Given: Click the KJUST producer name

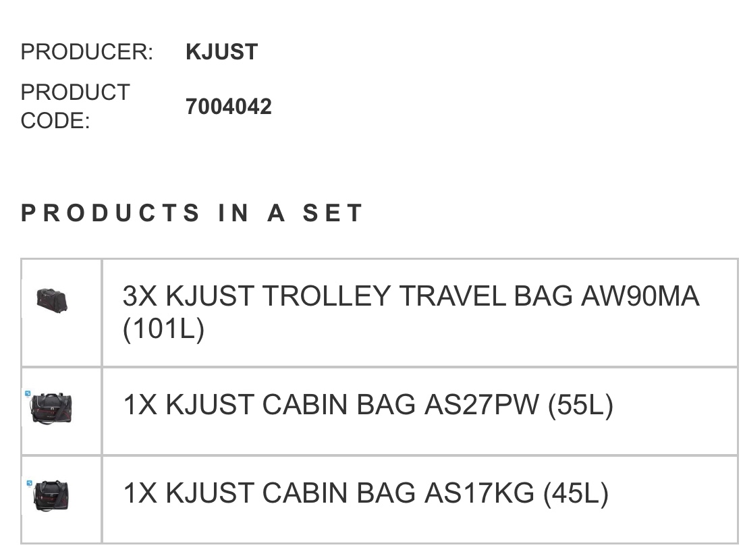Looking at the screenshot, I should (x=221, y=52).
